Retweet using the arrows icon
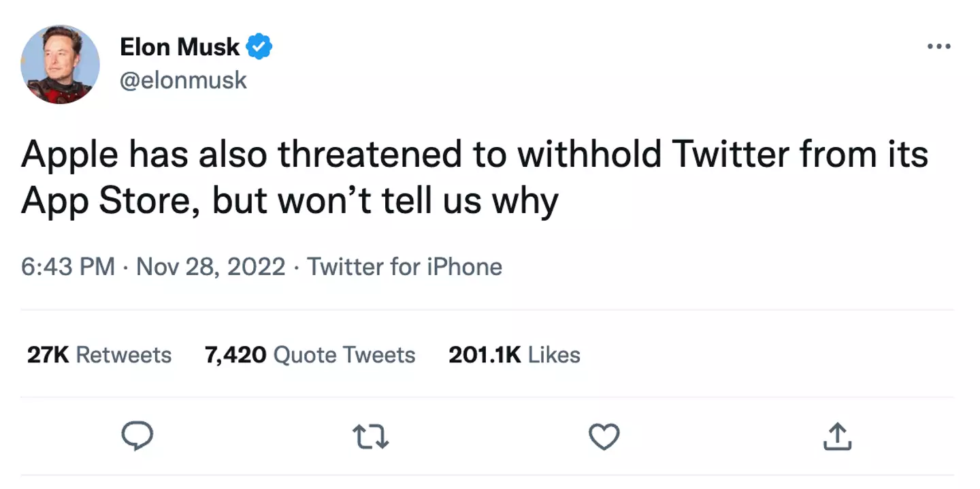The width and height of the screenshot is (980, 489). (x=371, y=436)
